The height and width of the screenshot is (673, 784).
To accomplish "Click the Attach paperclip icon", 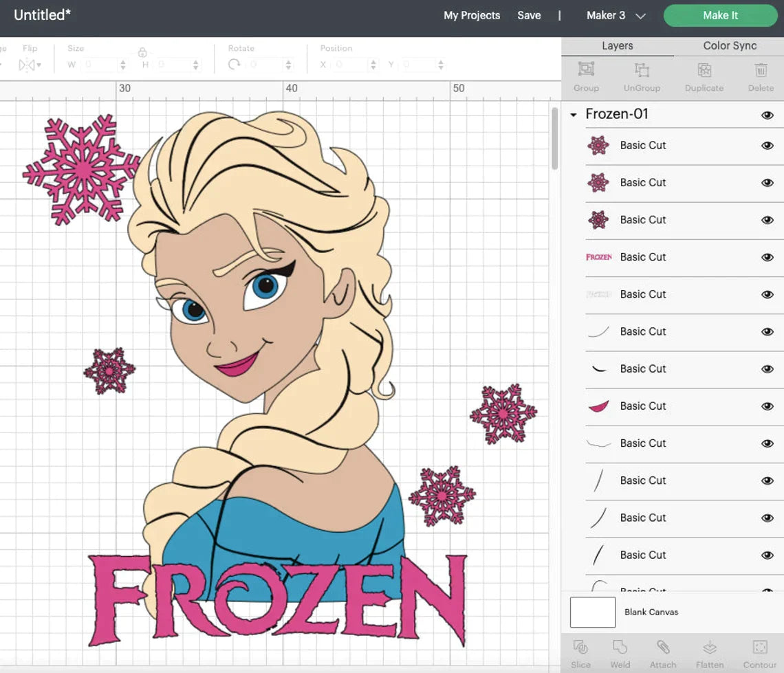I will click(662, 648).
